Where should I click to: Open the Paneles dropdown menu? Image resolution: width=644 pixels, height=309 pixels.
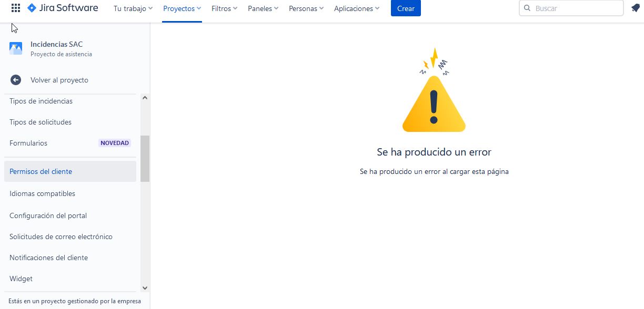tap(263, 8)
